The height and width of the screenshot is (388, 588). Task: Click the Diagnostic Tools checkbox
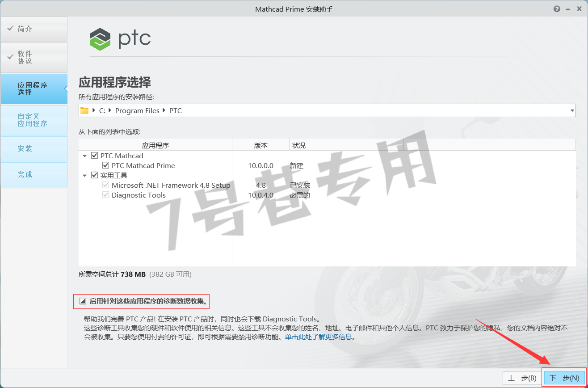[x=105, y=195]
